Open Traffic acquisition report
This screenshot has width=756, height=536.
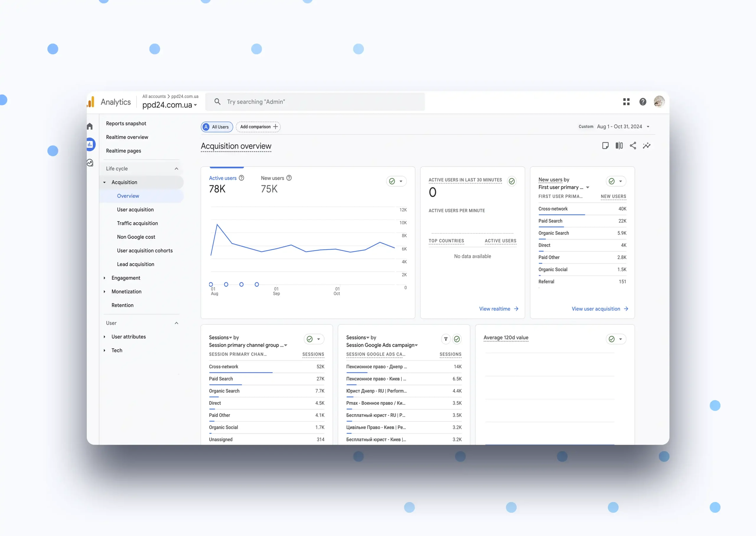click(x=137, y=223)
